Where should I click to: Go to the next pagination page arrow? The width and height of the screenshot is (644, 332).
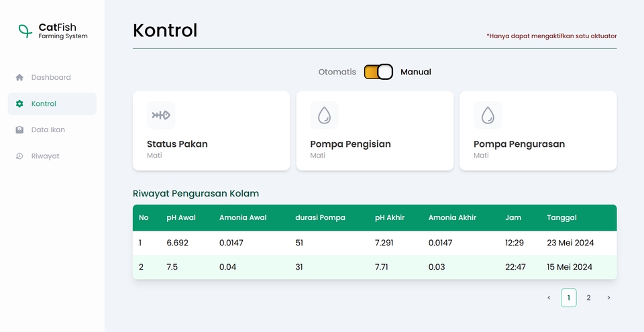point(608,298)
